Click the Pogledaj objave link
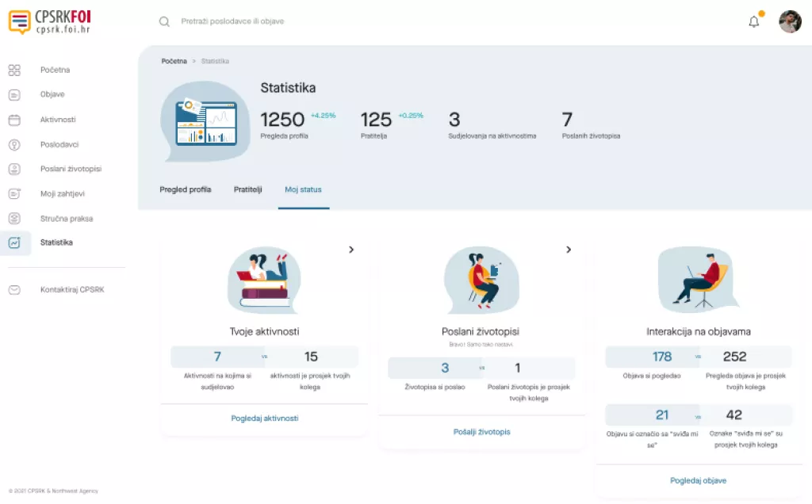812x504 pixels. coord(698,480)
